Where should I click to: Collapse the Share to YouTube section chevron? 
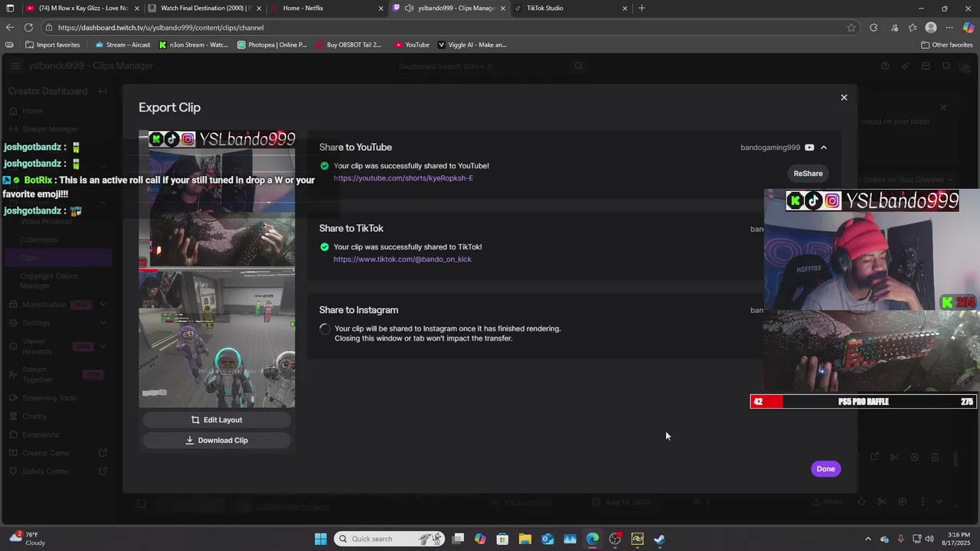point(824,148)
